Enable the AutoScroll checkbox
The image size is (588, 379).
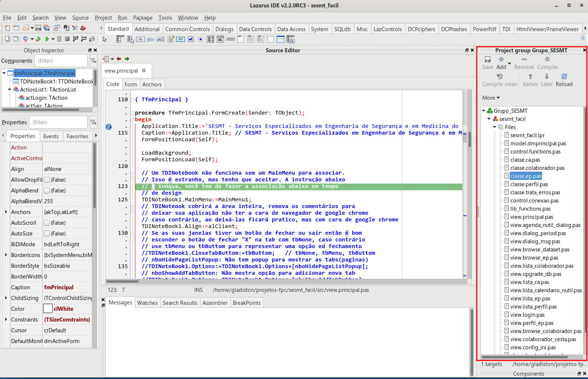(47, 223)
